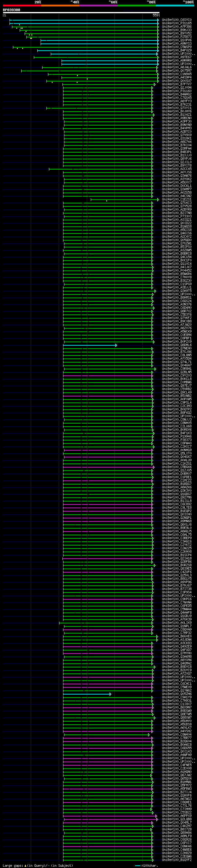Image resolution: width=197 pixels, height=868 pixels.
Task: Select the UniRef100_Q1ZJG5 label
Action: (x=177, y=470)
